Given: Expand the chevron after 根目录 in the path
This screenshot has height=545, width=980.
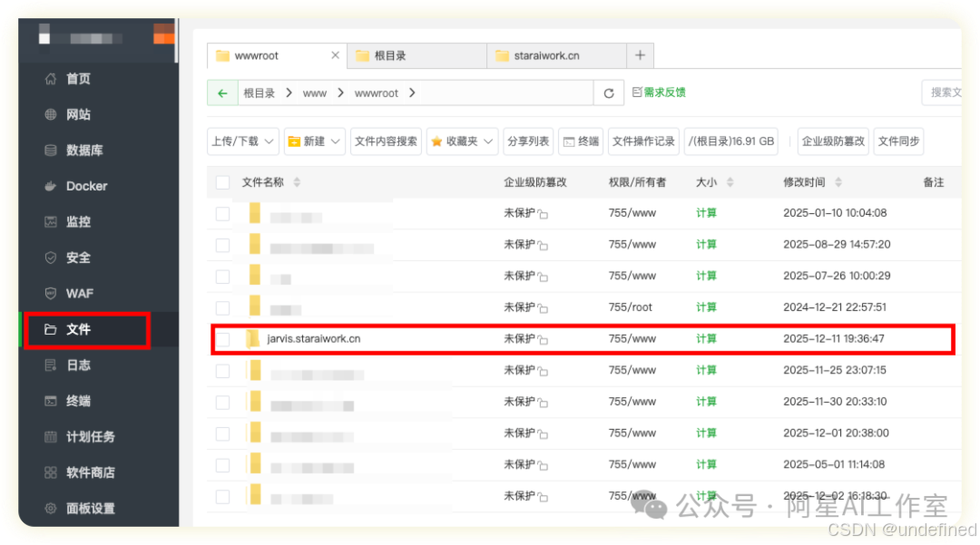Looking at the screenshot, I should pos(289,93).
